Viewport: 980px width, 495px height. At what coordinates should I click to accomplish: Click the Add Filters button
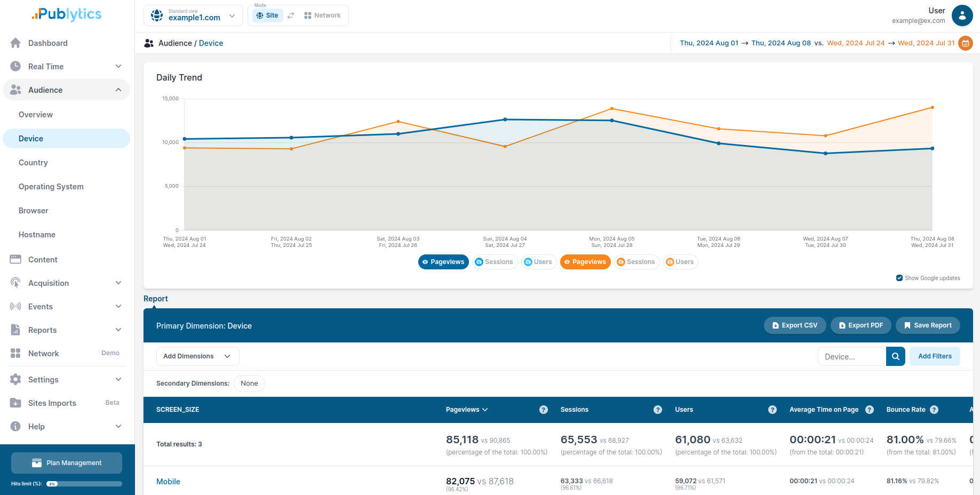tap(935, 356)
